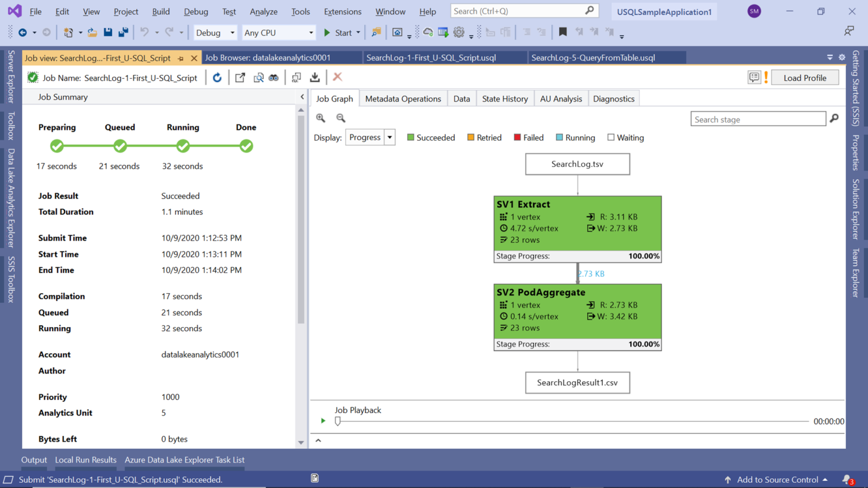Open the Display Progress dropdown
The height and width of the screenshot is (488, 868).
click(x=390, y=137)
